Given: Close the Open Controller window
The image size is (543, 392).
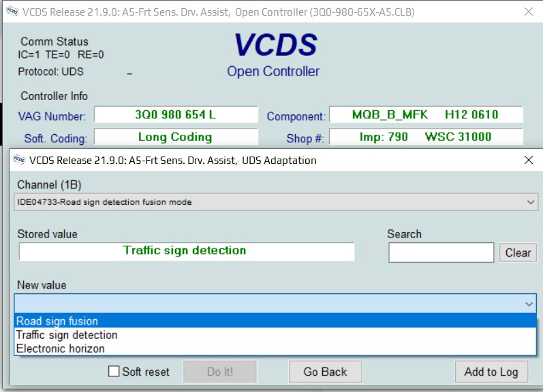Looking at the screenshot, I should (x=529, y=12).
